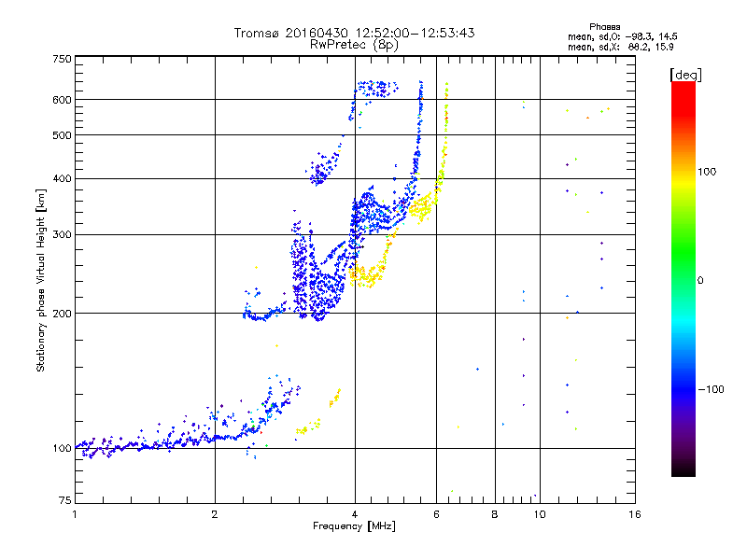747x560 pixels.
Task: Click the "Phases" header at top right
Action: pyautogui.click(x=604, y=27)
